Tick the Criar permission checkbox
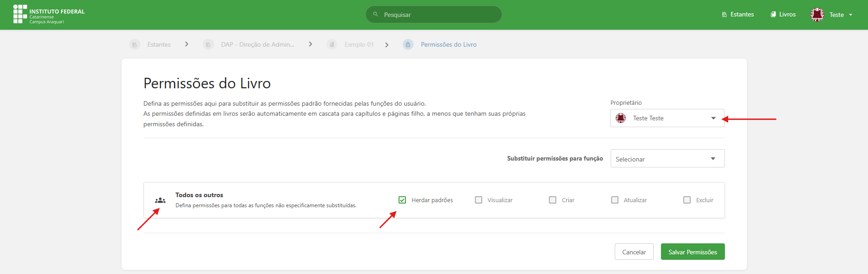Image resolution: width=868 pixels, height=274 pixels. 553,200
